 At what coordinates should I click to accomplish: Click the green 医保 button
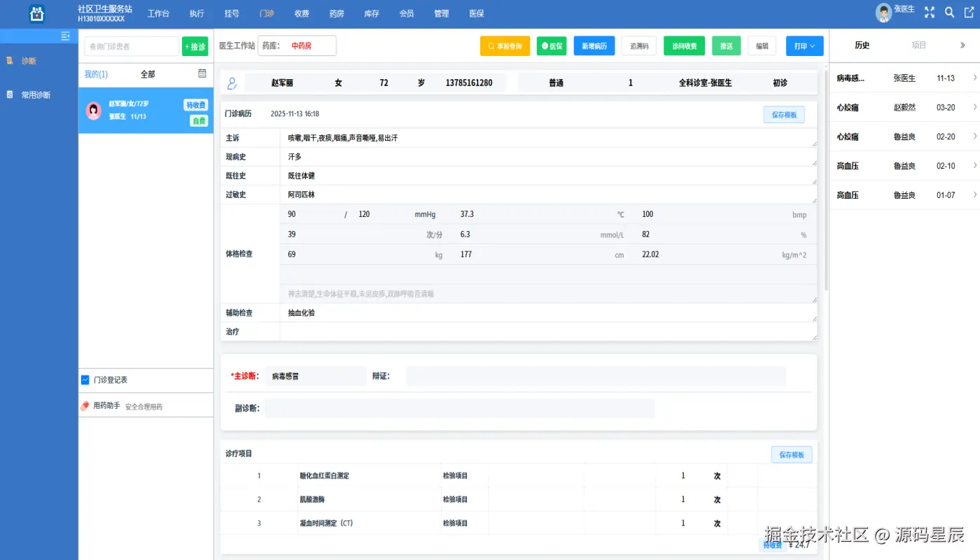pyautogui.click(x=552, y=46)
